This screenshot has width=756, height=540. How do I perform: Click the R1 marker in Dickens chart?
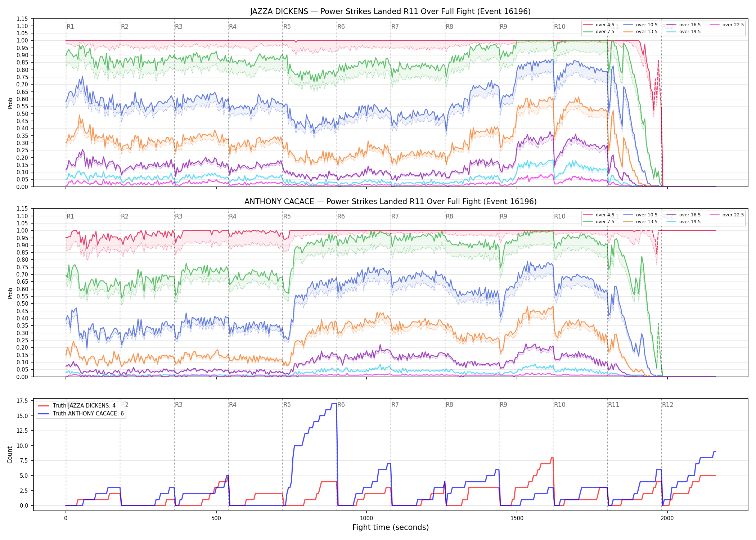coord(70,27)
